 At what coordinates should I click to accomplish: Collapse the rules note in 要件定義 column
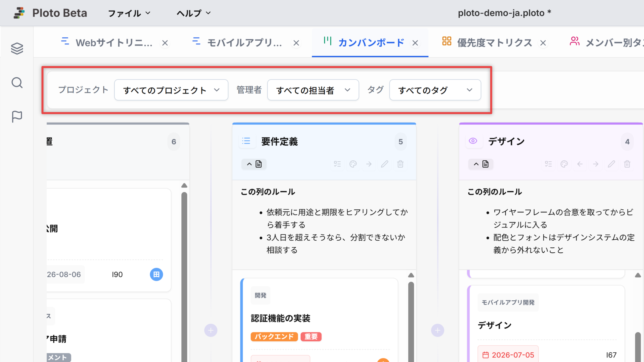[254, 164]
